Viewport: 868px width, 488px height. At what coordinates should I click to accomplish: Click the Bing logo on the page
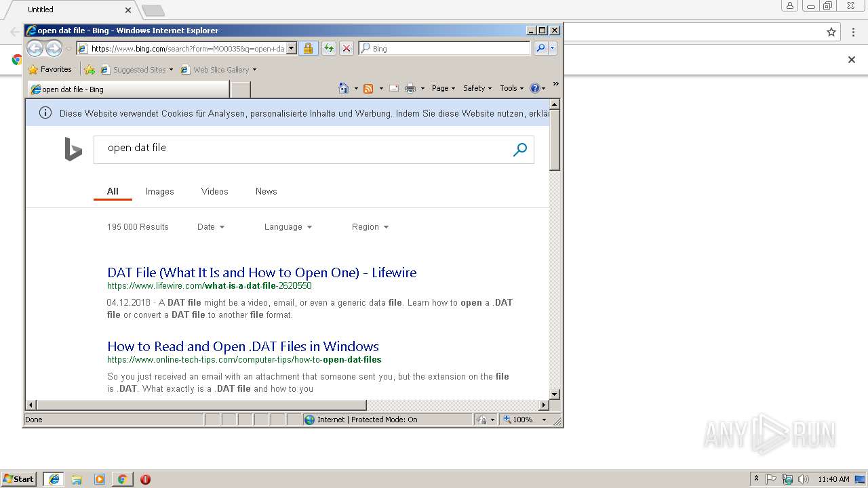(x=73, y=149)
